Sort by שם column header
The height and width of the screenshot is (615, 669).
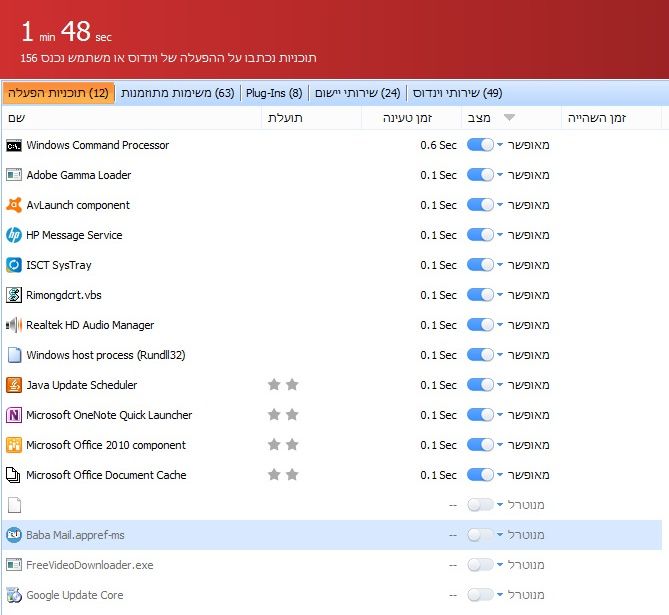(x=132, y=118)
